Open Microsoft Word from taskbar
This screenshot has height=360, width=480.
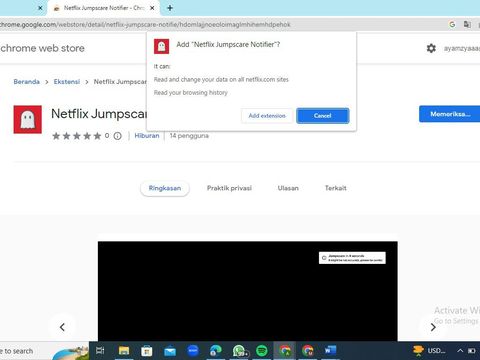pos(330,351)
